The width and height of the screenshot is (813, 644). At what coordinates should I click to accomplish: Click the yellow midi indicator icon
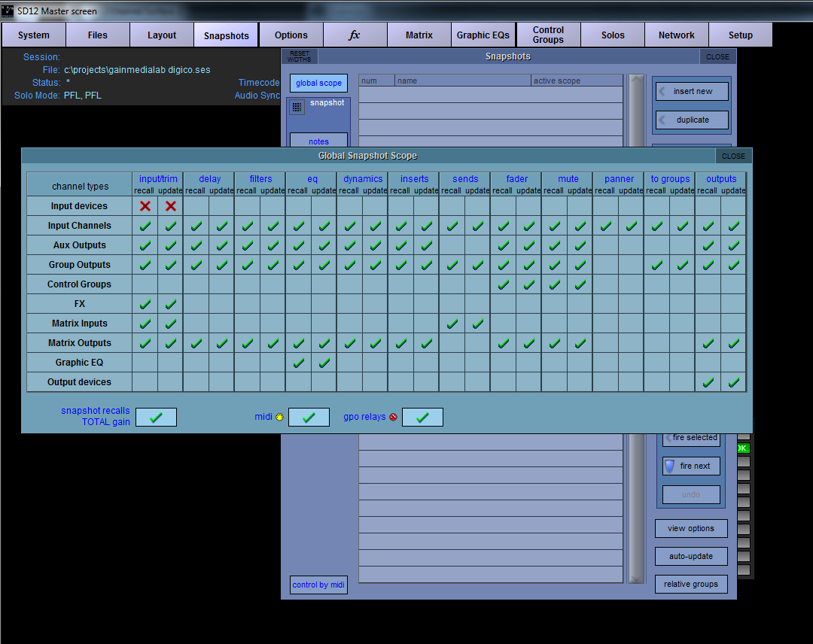[279, 417]
